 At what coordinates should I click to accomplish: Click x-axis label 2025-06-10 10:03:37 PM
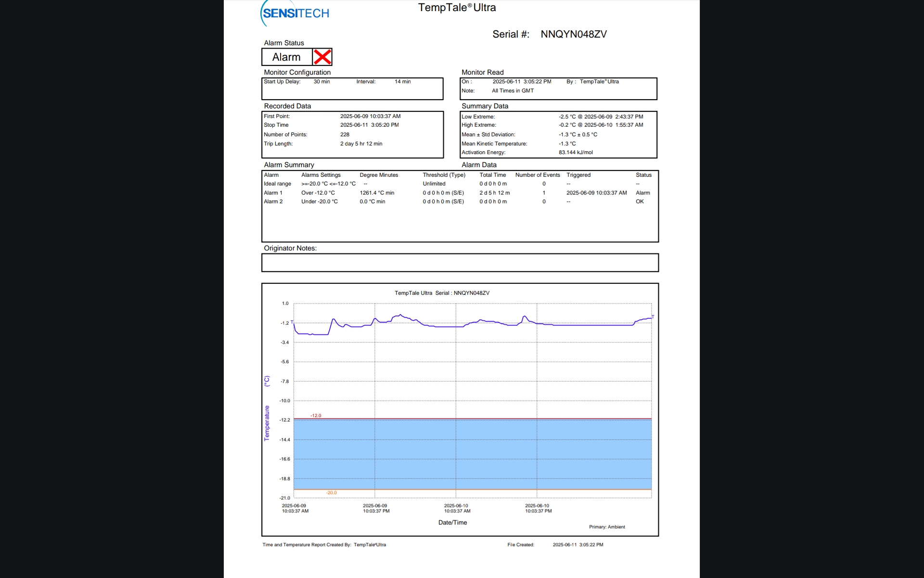[x=538, y=509]
